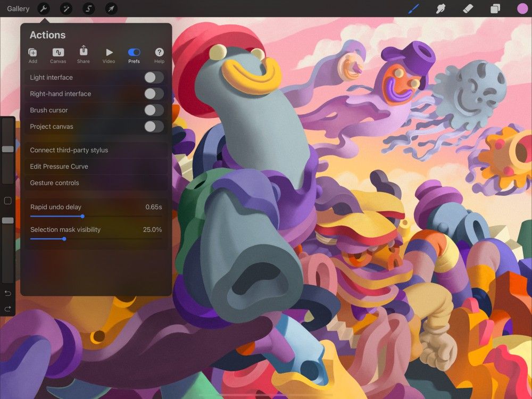Switch to the Eraser tool
The image size is (532, 399).
tap(467, 9)
